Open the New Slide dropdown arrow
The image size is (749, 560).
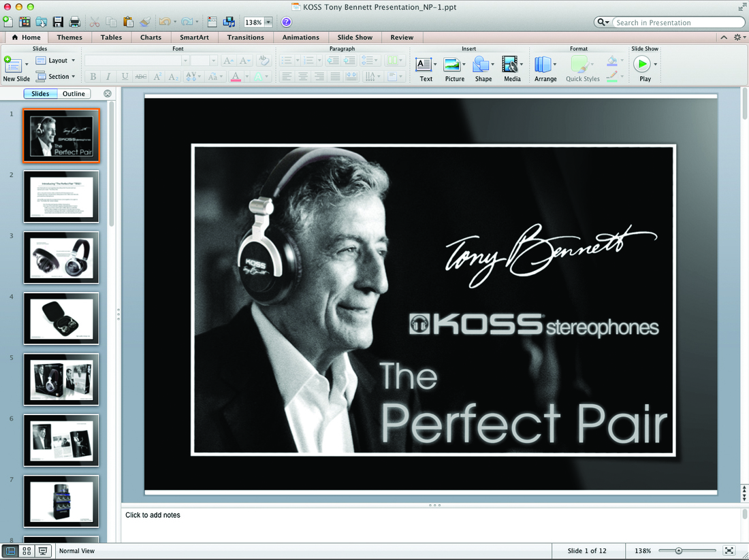coord(27,64)
